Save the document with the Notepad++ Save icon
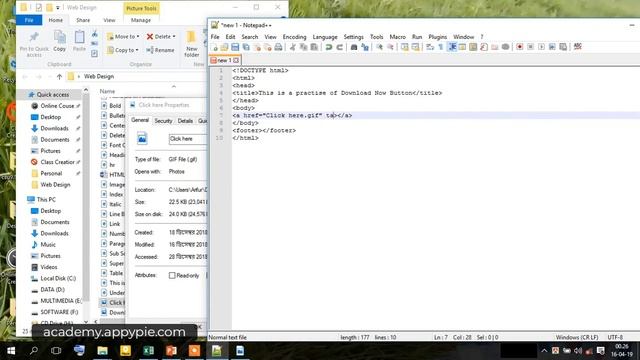Screen dimensions: 640x360 coord(235,47)
